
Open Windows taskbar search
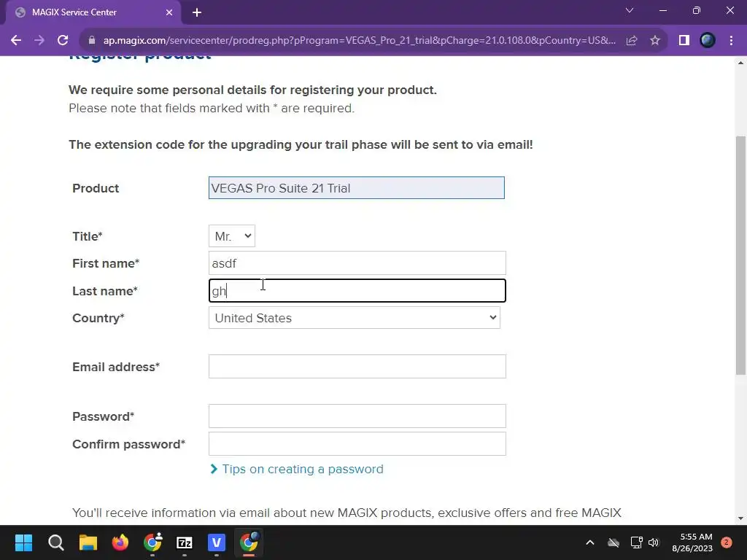tap(55, 542)
